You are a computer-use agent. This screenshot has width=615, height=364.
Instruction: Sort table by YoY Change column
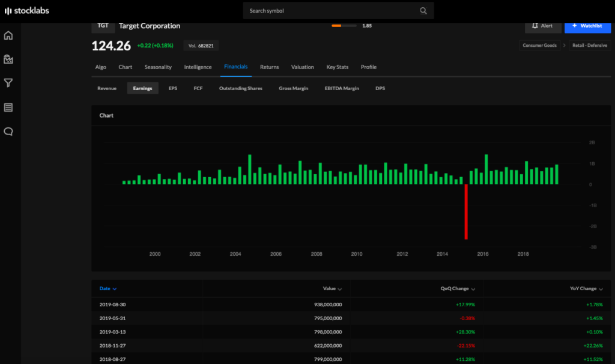[x=586, y=289]
